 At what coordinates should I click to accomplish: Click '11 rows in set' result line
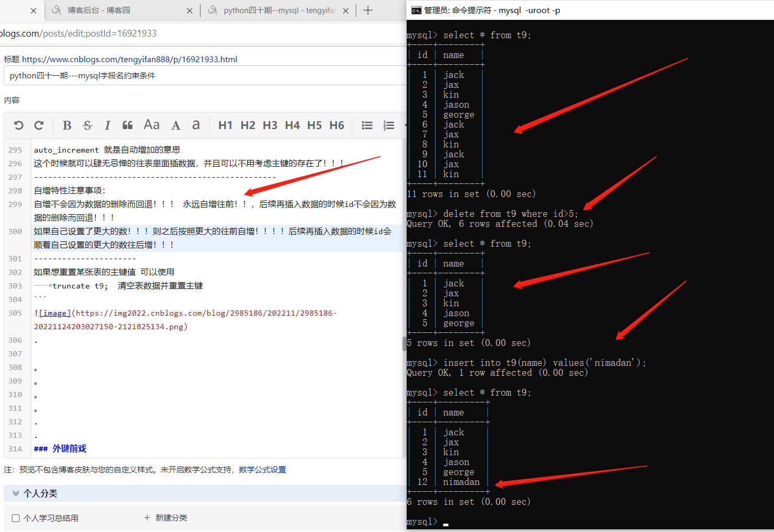point(471,194)
